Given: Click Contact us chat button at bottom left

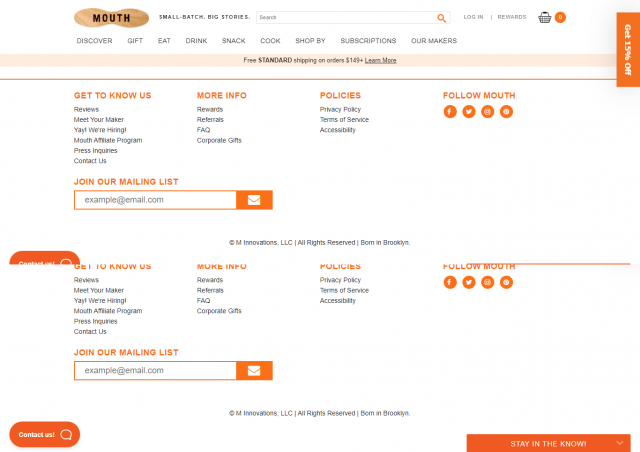Looking at the screenshot, I should coord(45,434).
